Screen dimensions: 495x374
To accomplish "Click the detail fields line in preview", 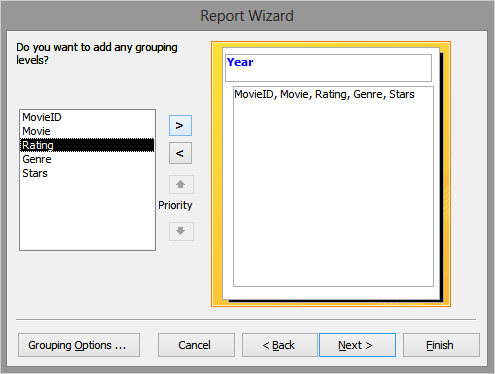I will coord(324,94).
